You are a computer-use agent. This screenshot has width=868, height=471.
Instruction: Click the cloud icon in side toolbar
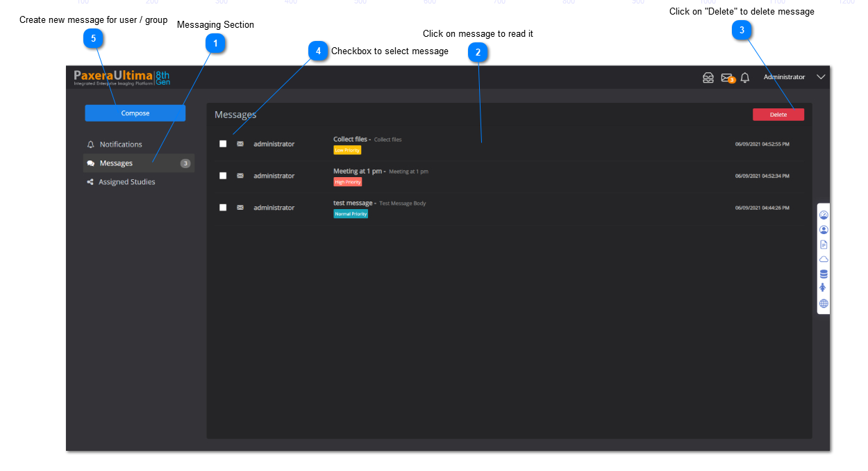coord(824,259)
